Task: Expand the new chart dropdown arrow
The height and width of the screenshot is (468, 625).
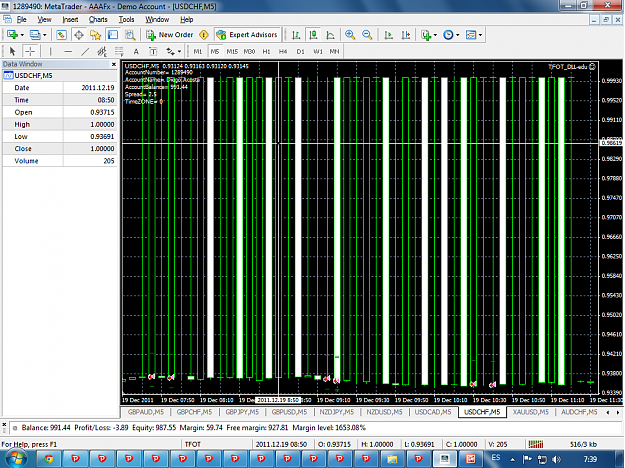Action: coord(22,35)
